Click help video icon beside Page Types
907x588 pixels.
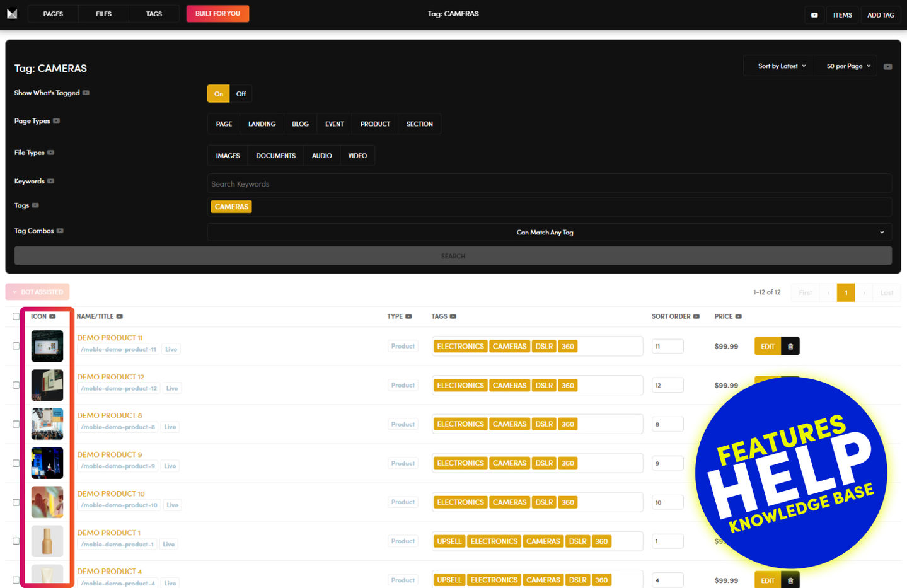[56, 121]
